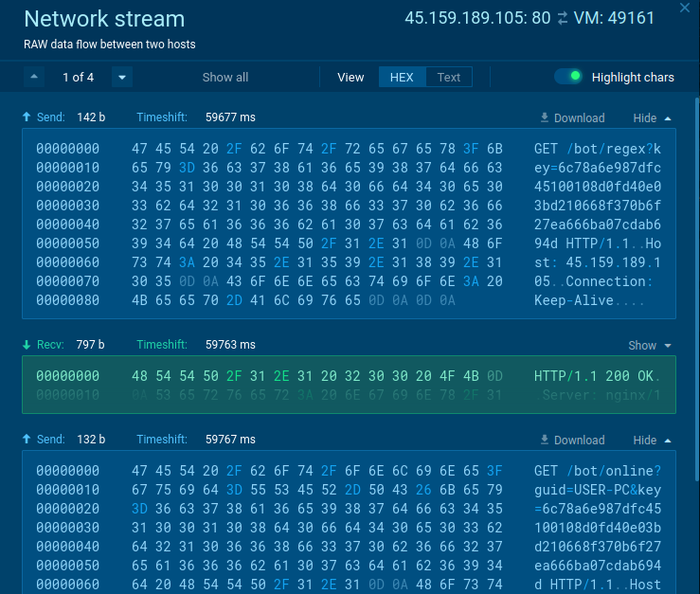Click the send arrow icon of 142 b packet
Viewport: 700px width, 594px height.
pos(27,117)
